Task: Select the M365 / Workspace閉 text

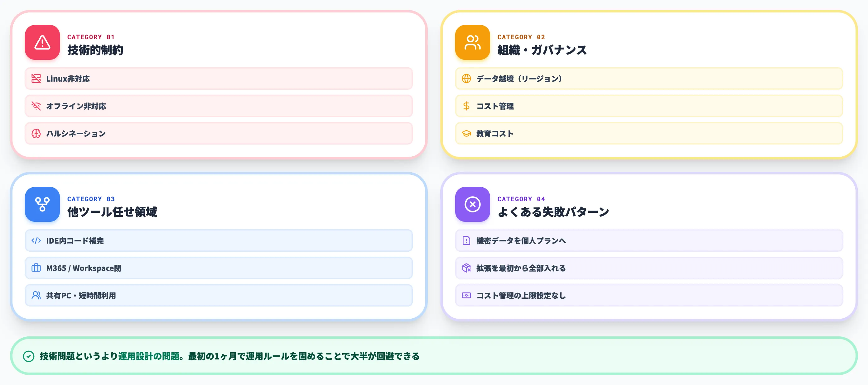Action: 84,268
